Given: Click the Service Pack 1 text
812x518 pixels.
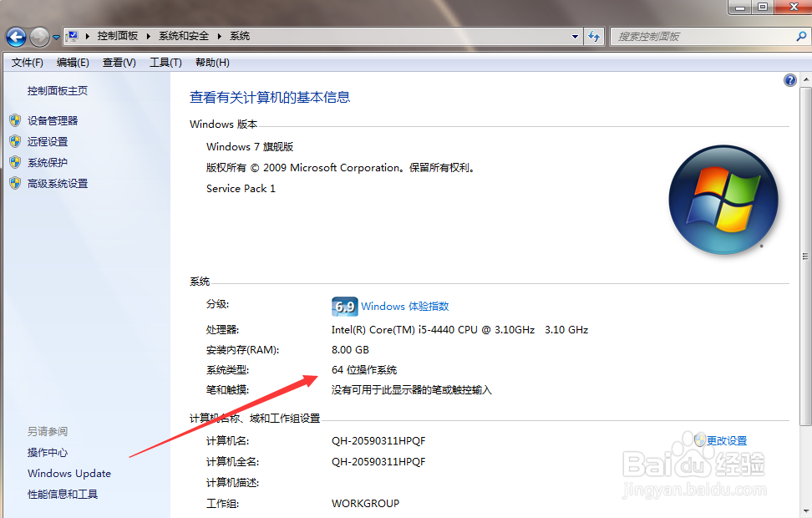Looking at the screenshot, I should tap(241, 189).
